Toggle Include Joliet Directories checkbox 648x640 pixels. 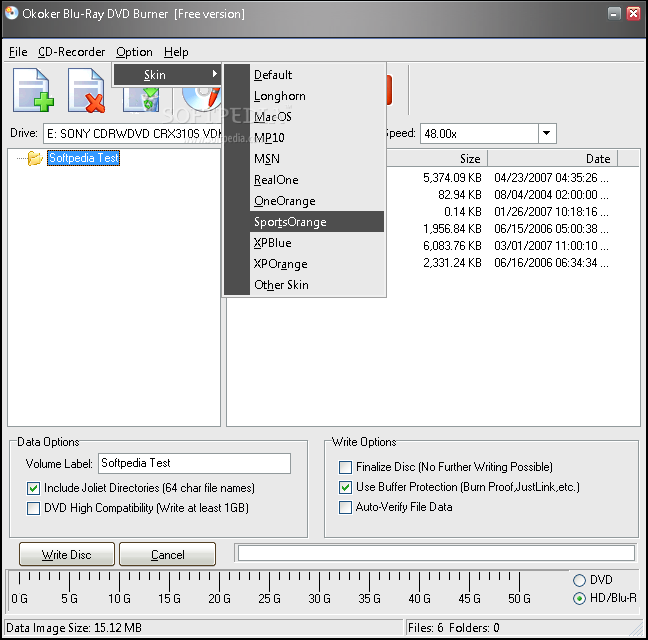click(x=33, y=488)
